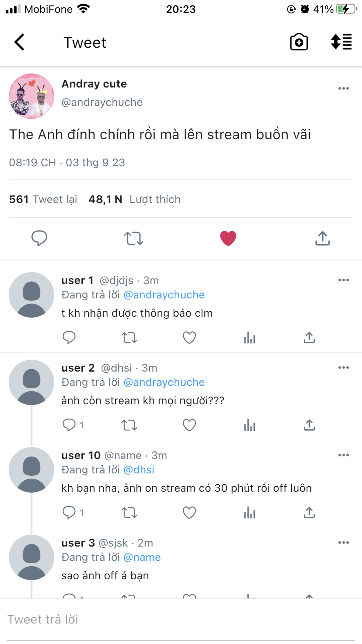Share user 10's reply

(309, 513)
